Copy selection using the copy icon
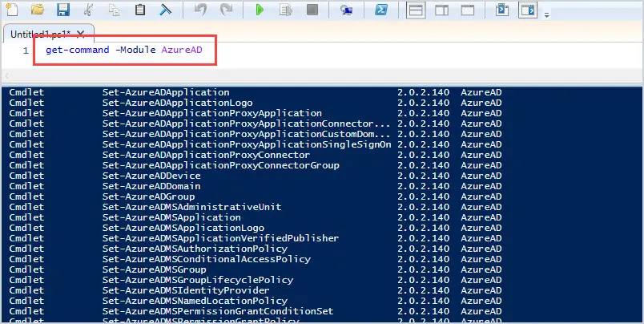Viewport: 644px width, 324px height. pos(115,10)
